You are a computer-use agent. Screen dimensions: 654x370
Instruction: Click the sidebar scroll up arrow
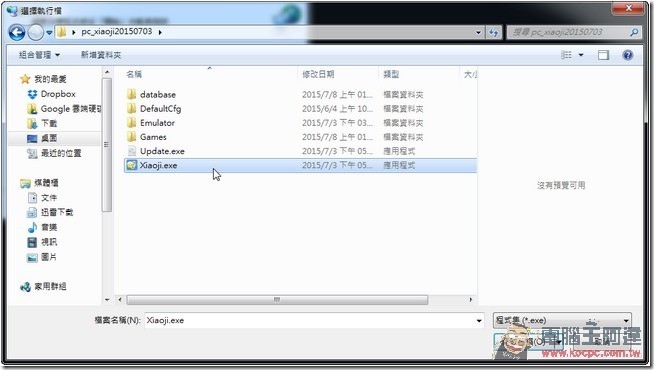pyautogui.click(x=107, y=72)
